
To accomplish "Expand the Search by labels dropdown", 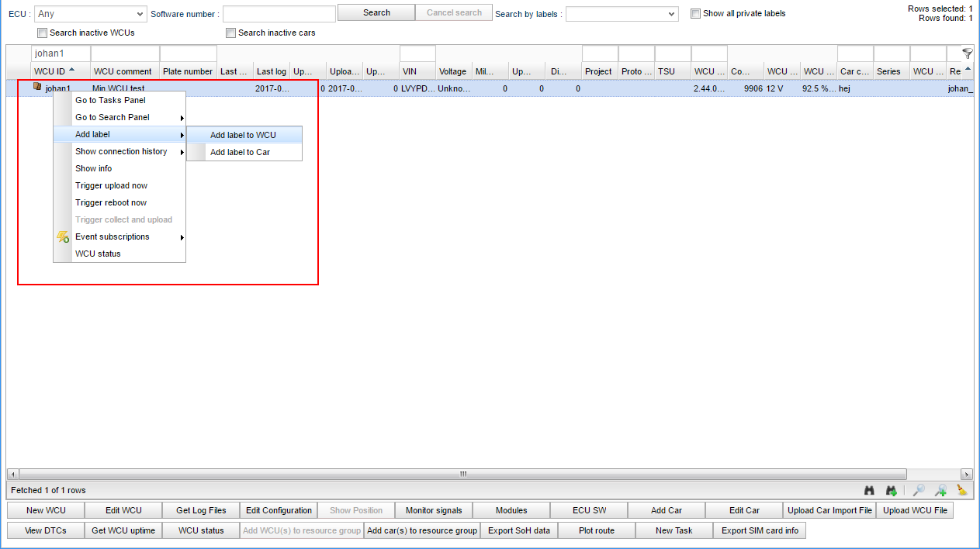I will coord(622,14).
